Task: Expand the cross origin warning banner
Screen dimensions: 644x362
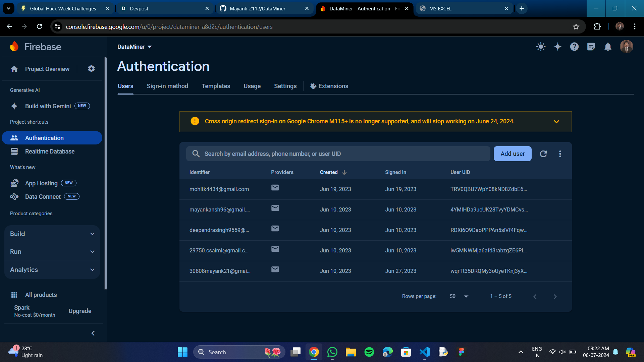Action: (556, 122)
